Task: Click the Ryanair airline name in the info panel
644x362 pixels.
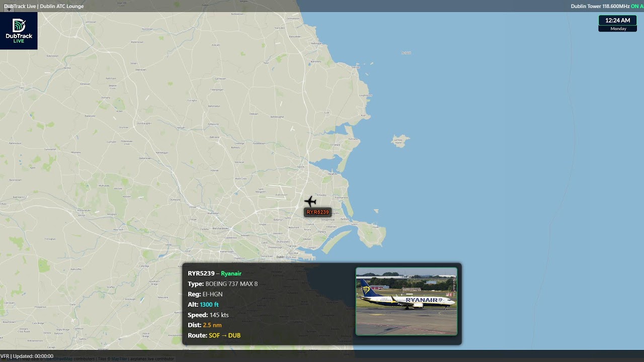Action: point(231,274)
